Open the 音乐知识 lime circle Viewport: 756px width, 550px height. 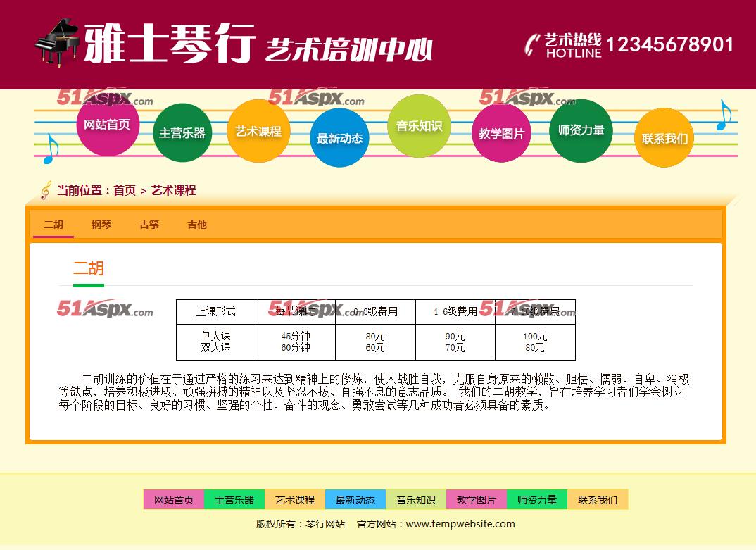coord(419,126)
